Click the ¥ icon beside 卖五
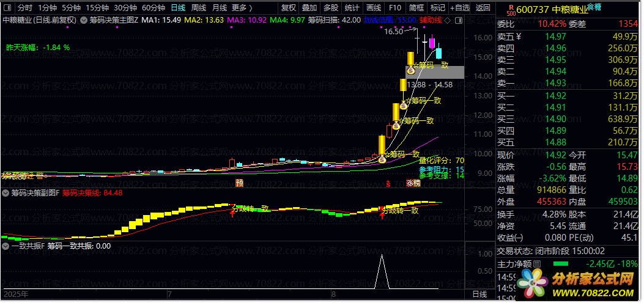The width and height of the screenshot is (644, 303). point(519,37)
